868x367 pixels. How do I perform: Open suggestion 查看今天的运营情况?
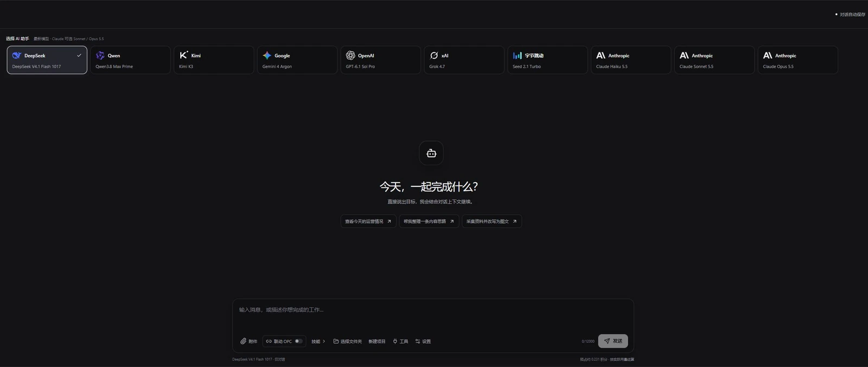(368, 221)
